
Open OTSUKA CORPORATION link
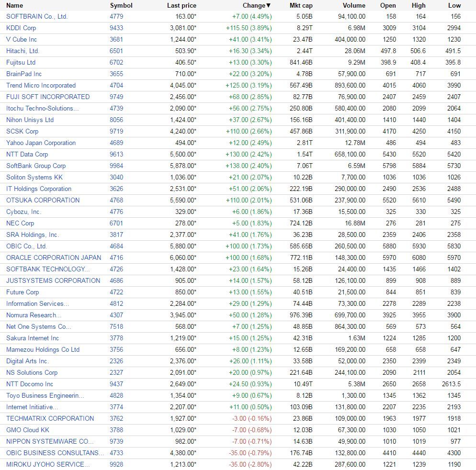43,200
